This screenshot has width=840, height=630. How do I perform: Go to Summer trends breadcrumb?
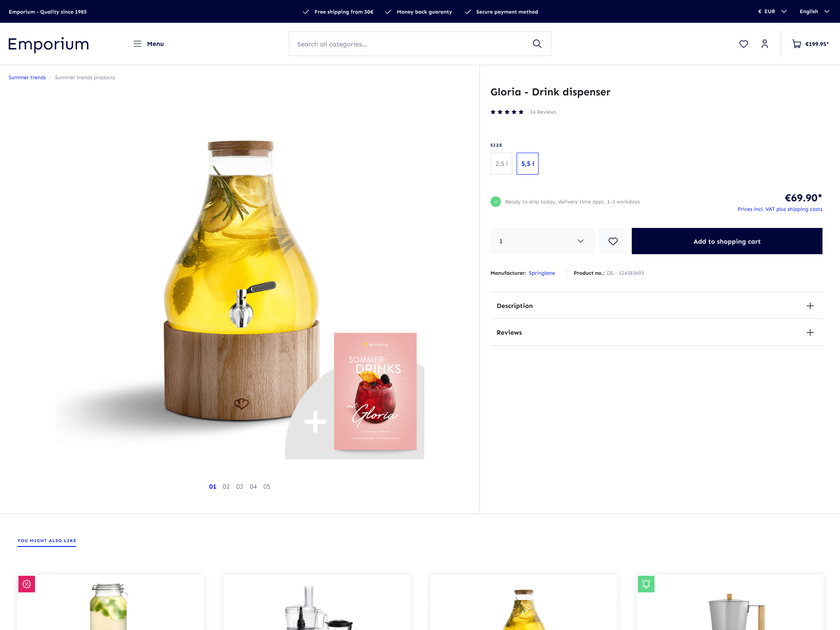point(27,77)
